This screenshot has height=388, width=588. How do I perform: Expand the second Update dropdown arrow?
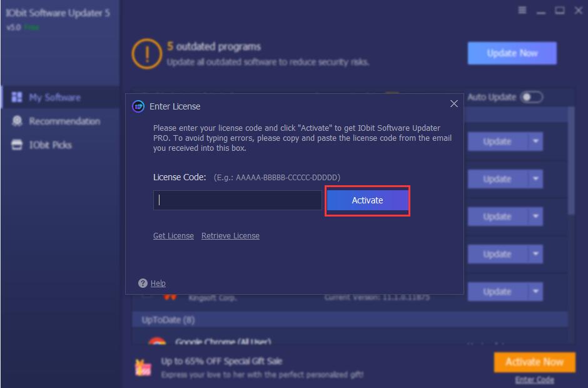pyautogui.click(x=535, y=179)
